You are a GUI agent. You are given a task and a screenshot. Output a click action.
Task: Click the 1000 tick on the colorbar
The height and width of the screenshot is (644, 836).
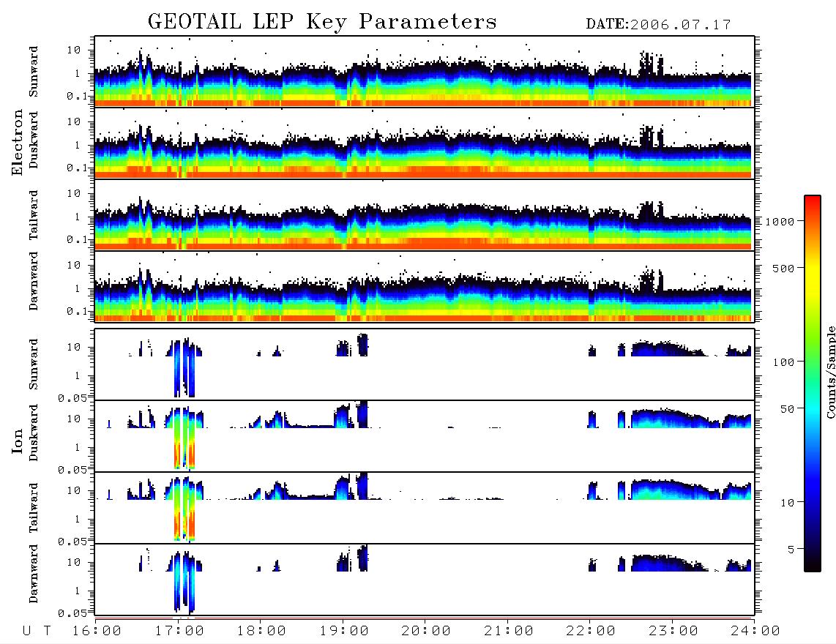[780, 221]
